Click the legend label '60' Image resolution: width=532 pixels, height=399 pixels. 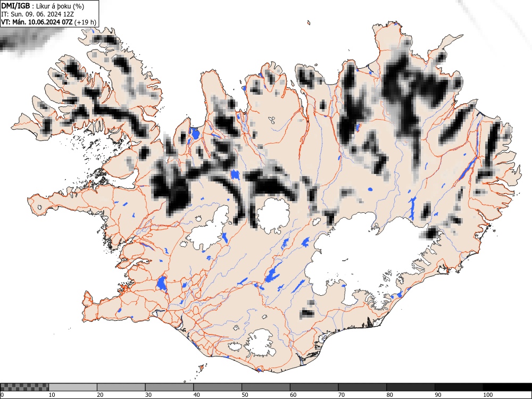pos(293,395)
